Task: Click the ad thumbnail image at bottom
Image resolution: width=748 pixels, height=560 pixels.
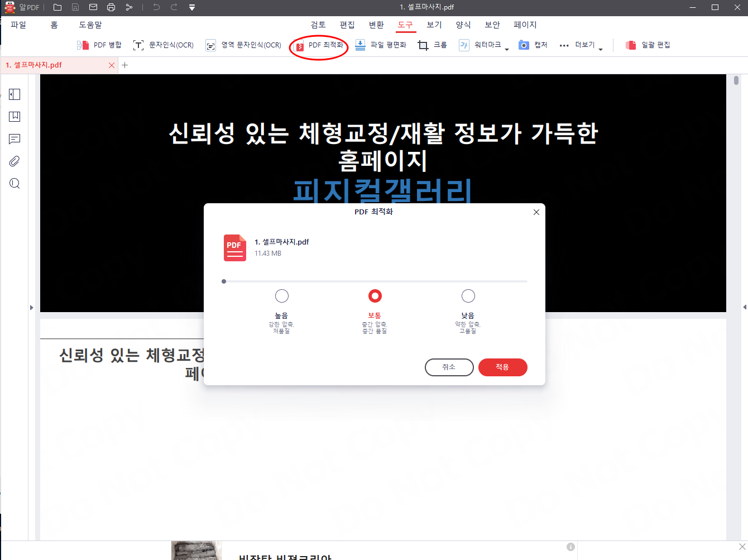Action: (x=196, y=551)
